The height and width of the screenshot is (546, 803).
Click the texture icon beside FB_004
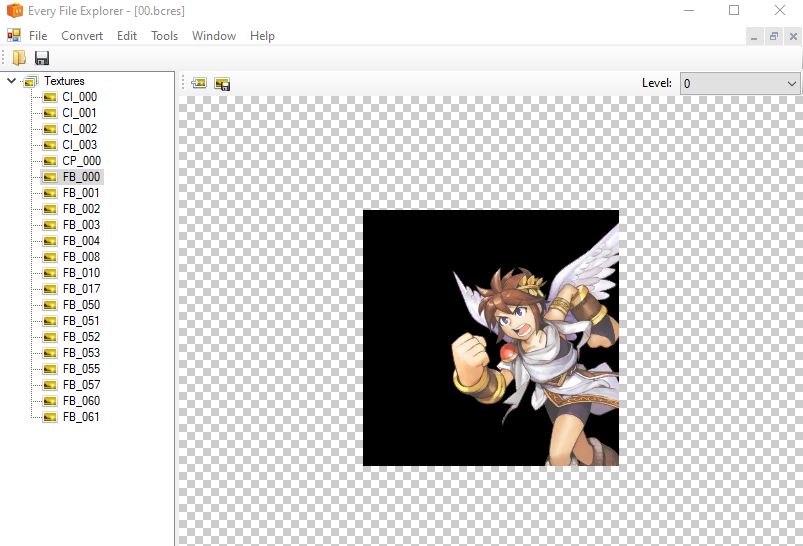(x=50, y=241)
